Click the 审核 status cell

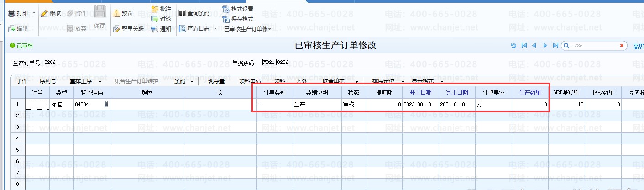tap(354, 104)
